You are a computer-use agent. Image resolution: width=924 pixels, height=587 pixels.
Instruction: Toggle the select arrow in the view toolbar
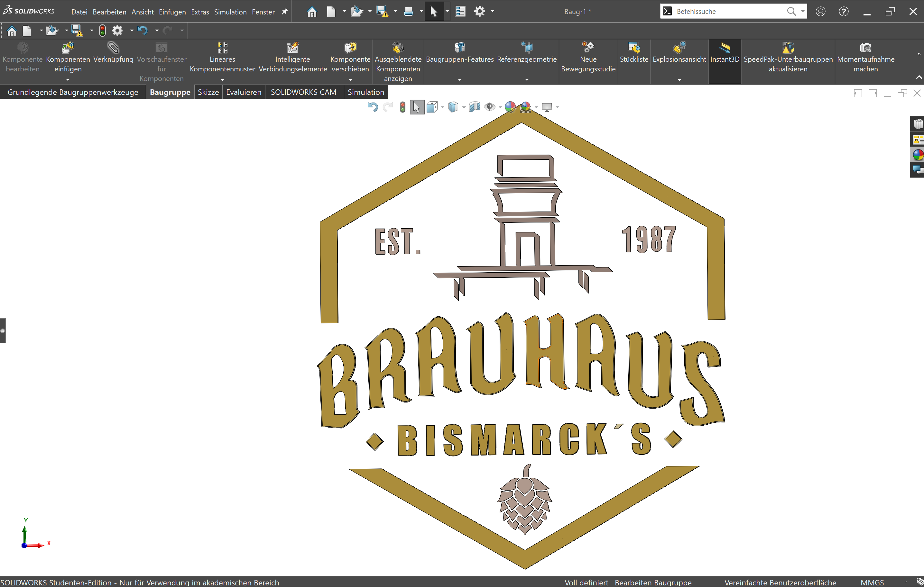(x=417, y=107)
